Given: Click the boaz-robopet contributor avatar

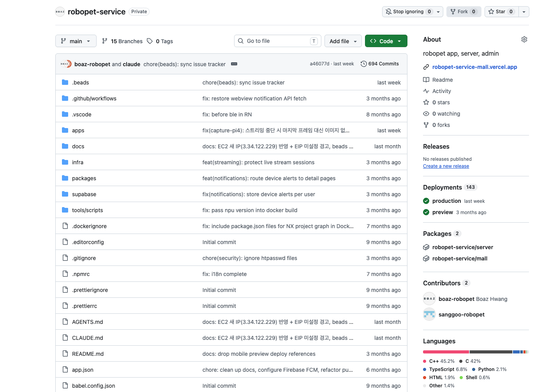Looking at the screenshot, I should point(429,299).
